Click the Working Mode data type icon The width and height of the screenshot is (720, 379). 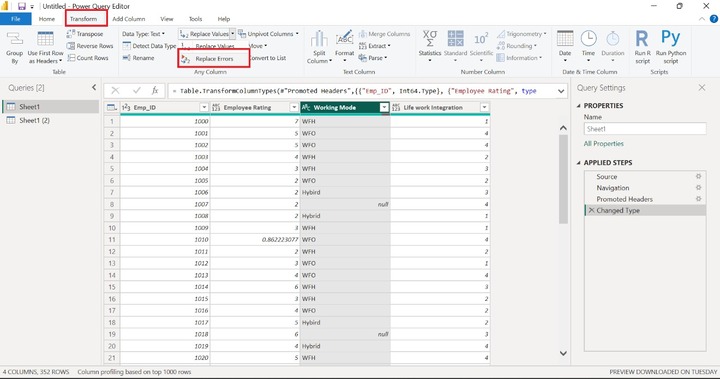pyautogui.click(x=306, y=107)
